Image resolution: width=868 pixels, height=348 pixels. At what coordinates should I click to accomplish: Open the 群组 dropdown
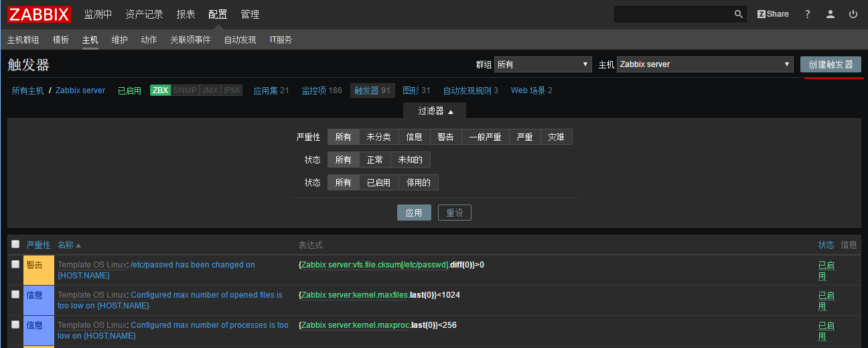(x=542, y=64)
